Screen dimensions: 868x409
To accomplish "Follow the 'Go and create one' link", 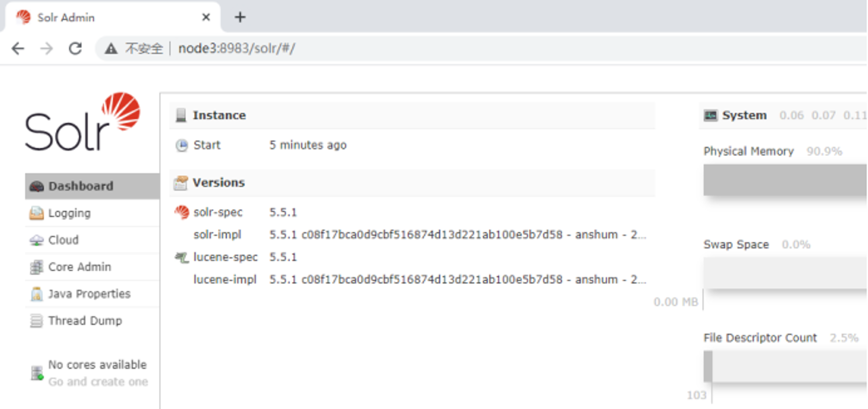I will [x=98, y=382].
